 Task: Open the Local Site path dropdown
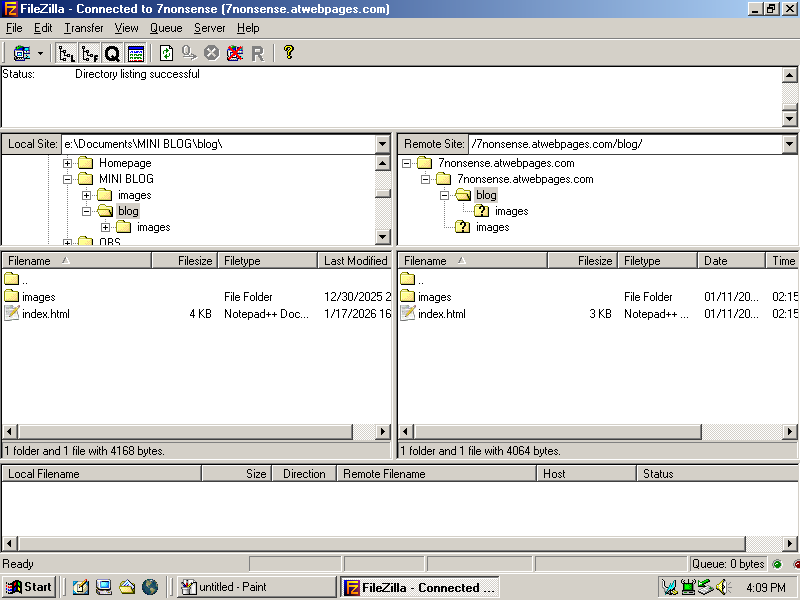coord(382,144)
